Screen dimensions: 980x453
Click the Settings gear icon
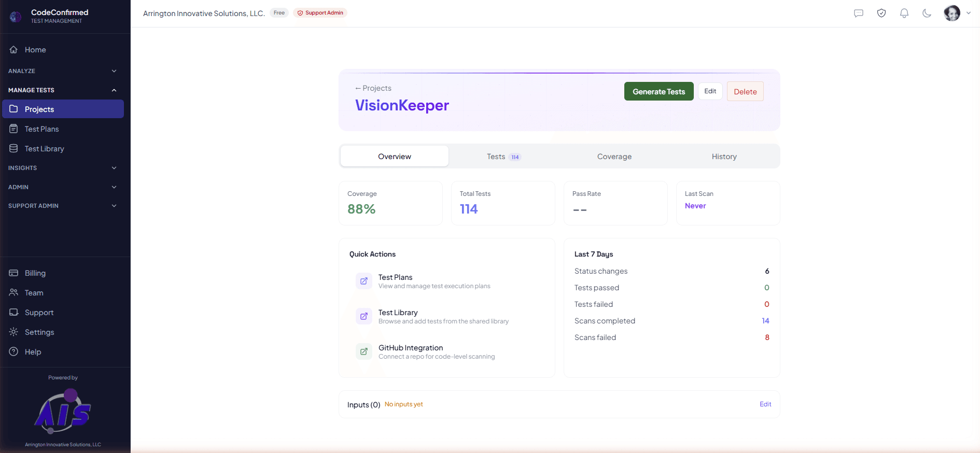pyautogui.click(x=13, y=332)
